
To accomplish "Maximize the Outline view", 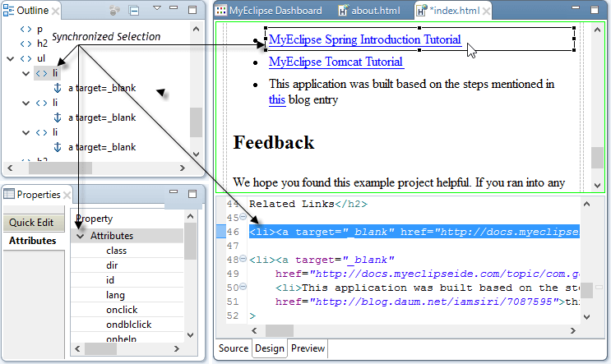I will 192,10.
